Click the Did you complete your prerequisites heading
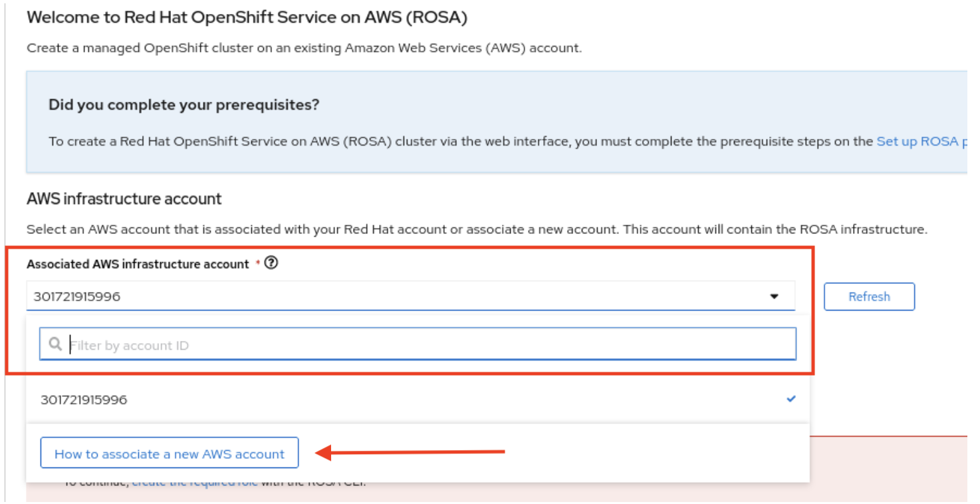 pyautogui.click(x=184, y=105)
